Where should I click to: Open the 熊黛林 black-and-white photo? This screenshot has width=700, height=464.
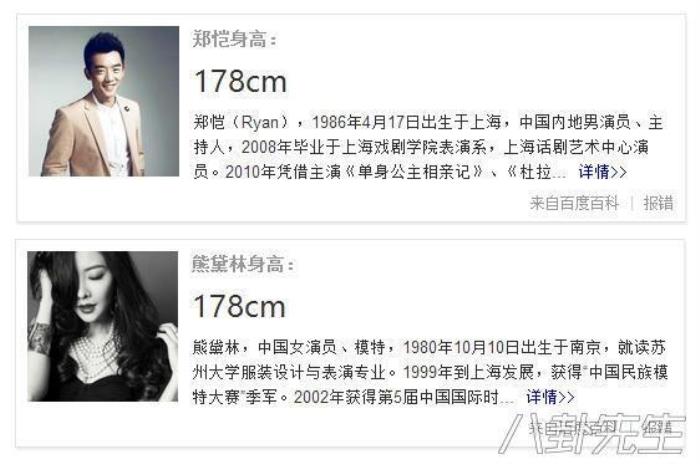tap(103, 326)
